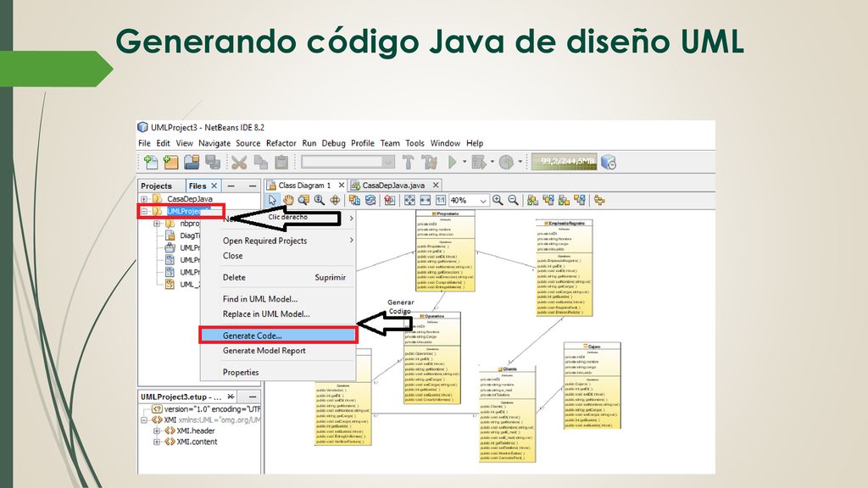Click the Clean and Build icon
Image resolution: width=868 pixels, height=488 pixels.
429,162
